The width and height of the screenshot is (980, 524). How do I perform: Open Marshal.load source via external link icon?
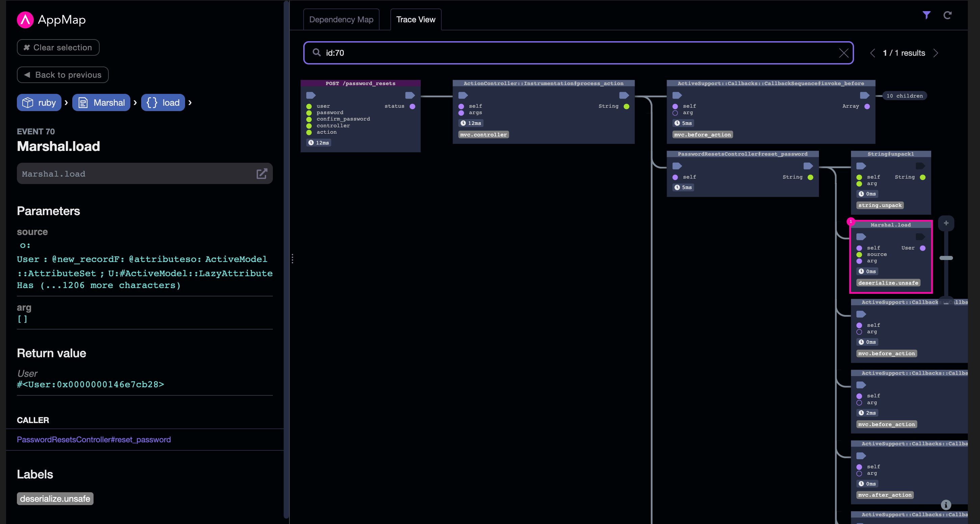click(x=262, y=174)
